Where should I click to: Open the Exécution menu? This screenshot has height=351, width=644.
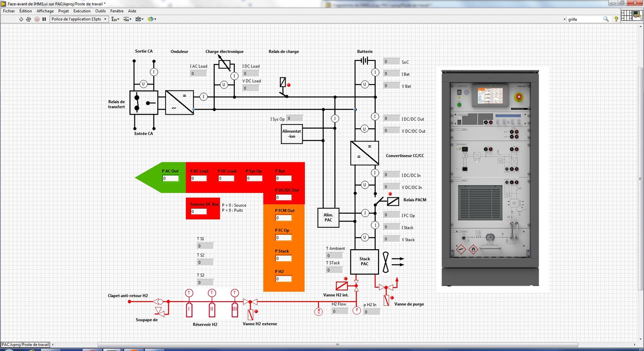[82, 11]
